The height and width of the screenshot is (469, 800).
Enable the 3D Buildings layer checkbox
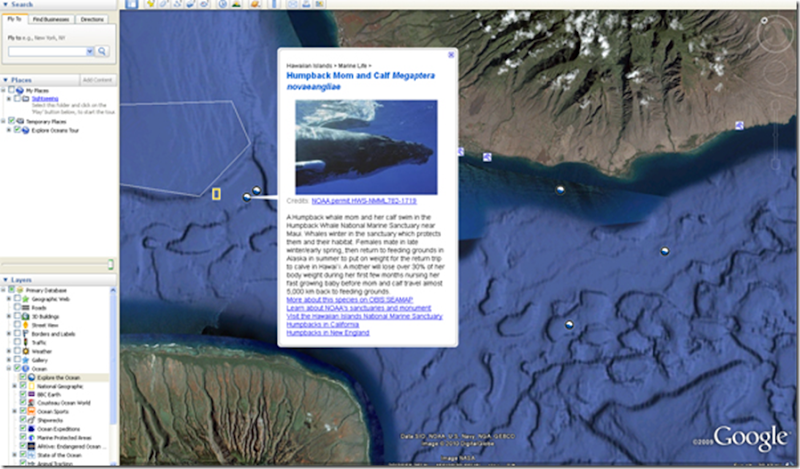click(x=17, y=316)
